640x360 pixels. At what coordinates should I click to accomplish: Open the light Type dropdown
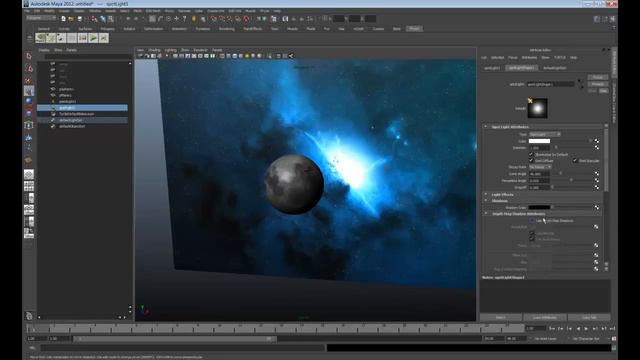pos(545,134)
